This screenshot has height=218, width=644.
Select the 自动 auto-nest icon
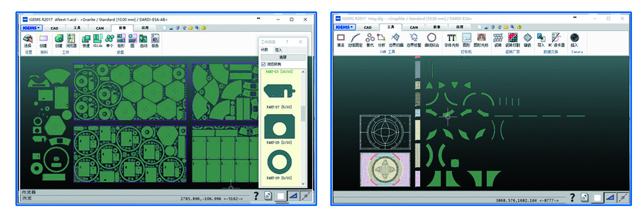(143, 41)
